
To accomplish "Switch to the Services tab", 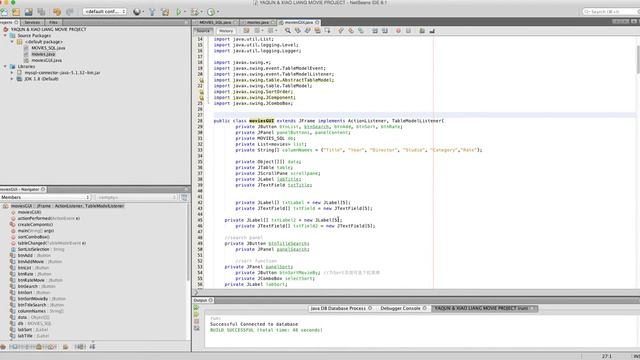I will coord(32,22).
